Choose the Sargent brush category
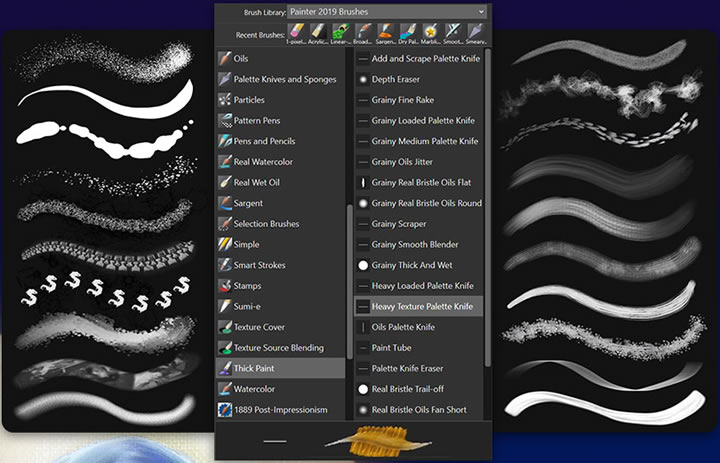The width and height of the screenshot is (720, 463). pyautogui.click(x=281, y=203)
